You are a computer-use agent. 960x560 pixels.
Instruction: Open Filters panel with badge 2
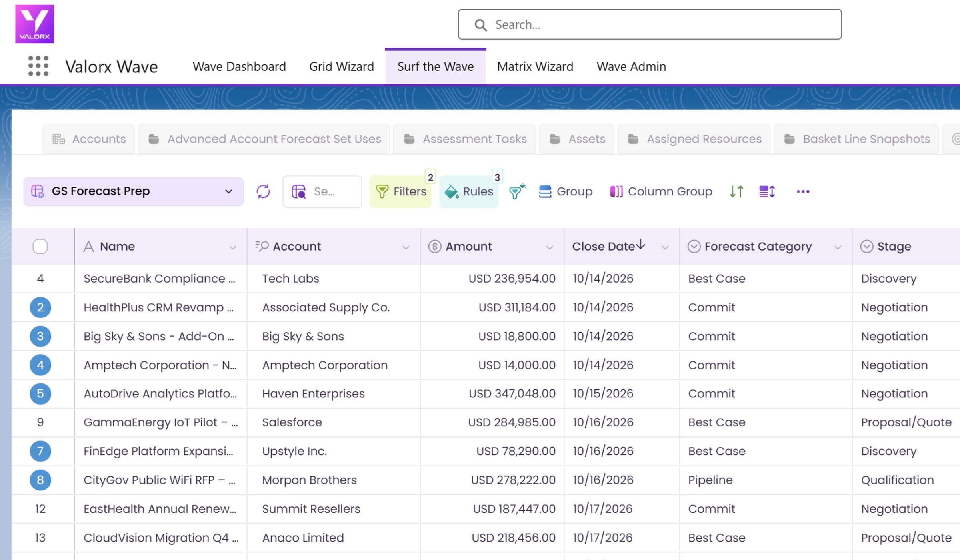click(x=401, y=191)
